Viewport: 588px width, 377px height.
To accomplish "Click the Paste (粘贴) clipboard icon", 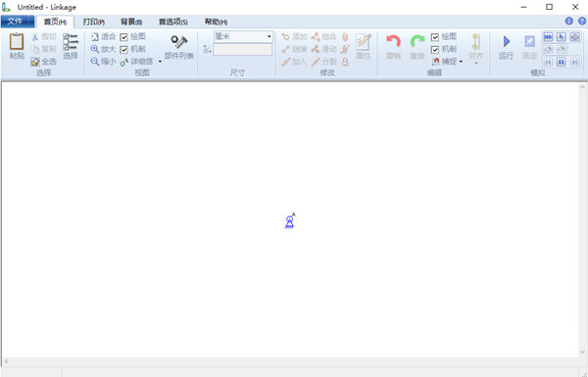I will pos(17,41).
